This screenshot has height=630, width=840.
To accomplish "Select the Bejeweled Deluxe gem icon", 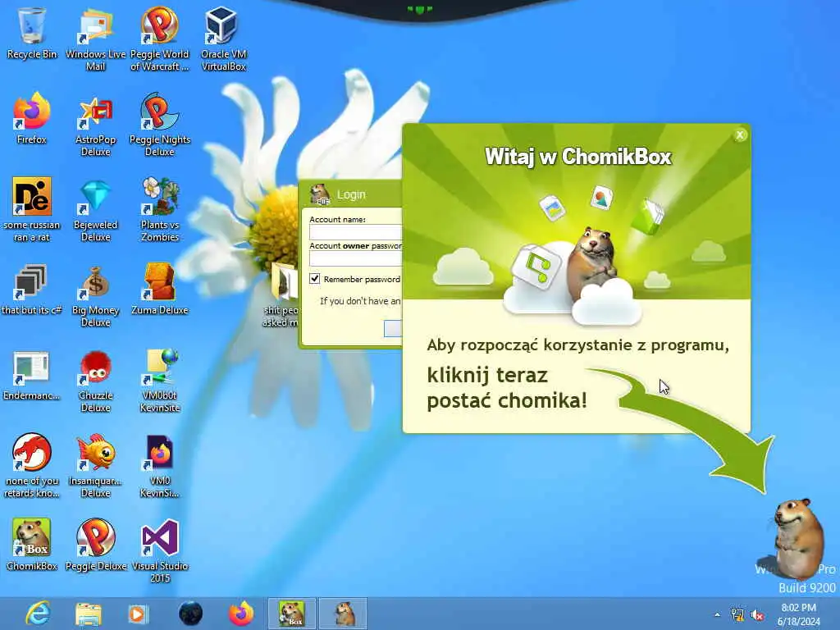I will pos(95,197).
